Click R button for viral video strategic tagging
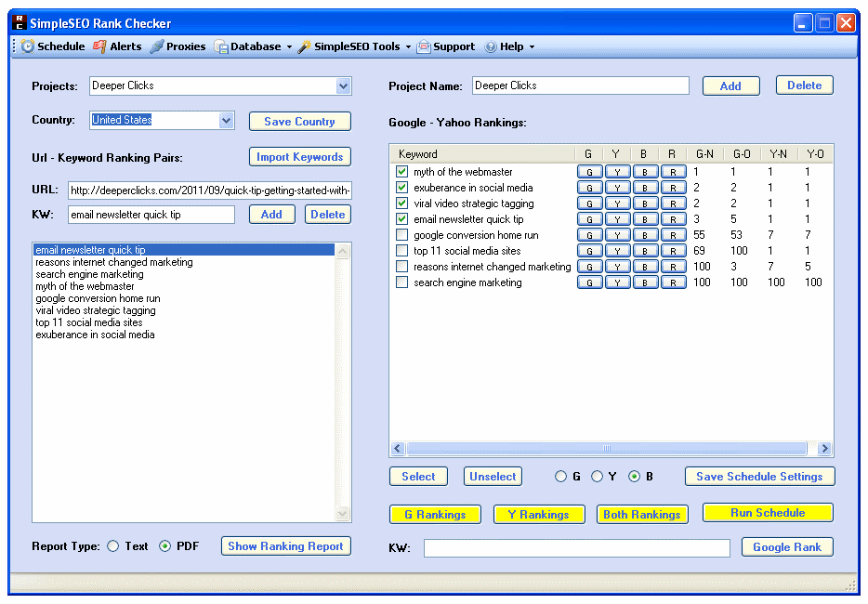The height and width of the screenshot is (604, 868). (x=673, y=204)
